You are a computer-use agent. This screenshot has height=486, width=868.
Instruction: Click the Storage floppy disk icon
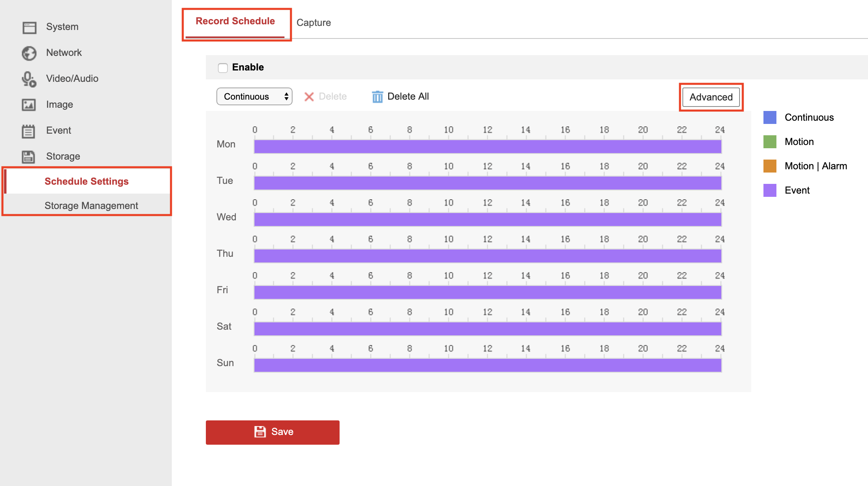29,157
